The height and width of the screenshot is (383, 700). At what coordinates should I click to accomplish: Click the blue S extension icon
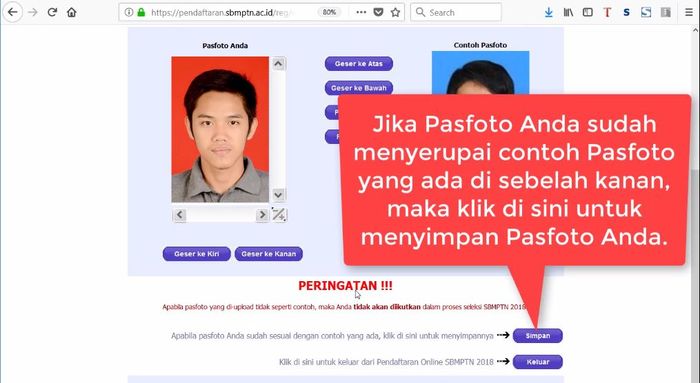click(x=626, y=12)
